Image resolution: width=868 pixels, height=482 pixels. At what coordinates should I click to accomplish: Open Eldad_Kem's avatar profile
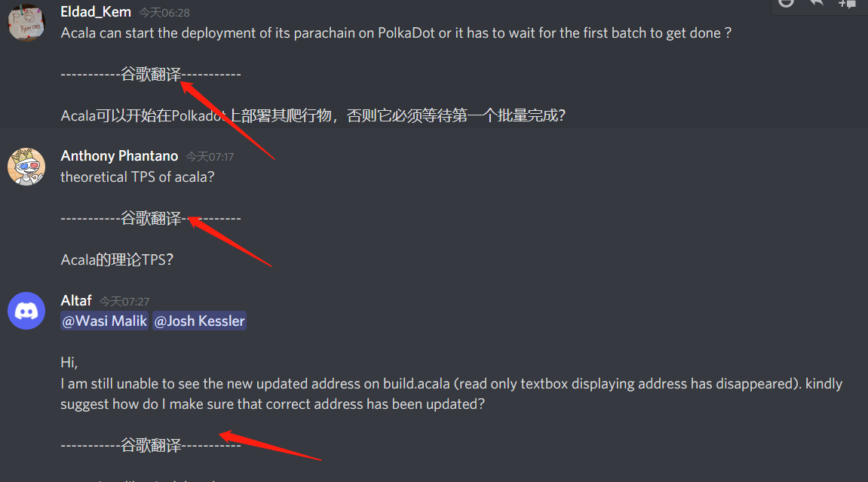click(26, 23)
